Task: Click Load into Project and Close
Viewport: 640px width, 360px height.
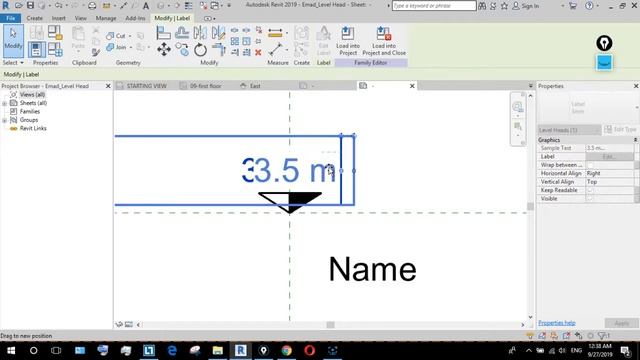Action: pyautogui.click(x=384, y=41)
